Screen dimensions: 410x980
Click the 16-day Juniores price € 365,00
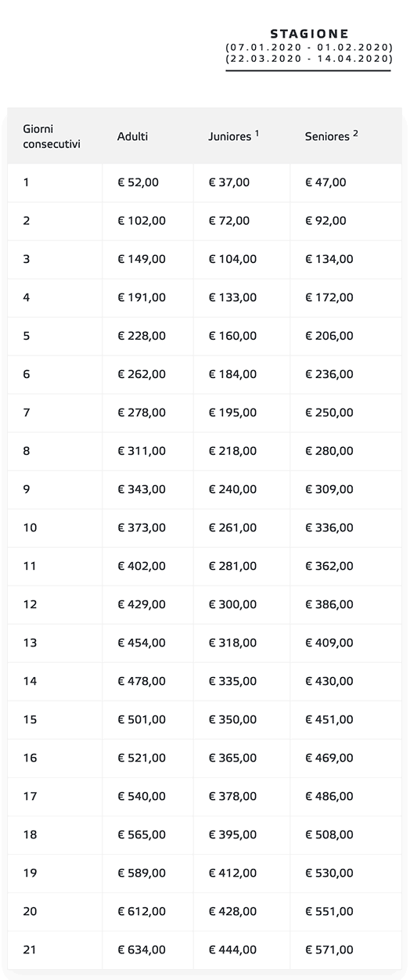pos(232,758)
